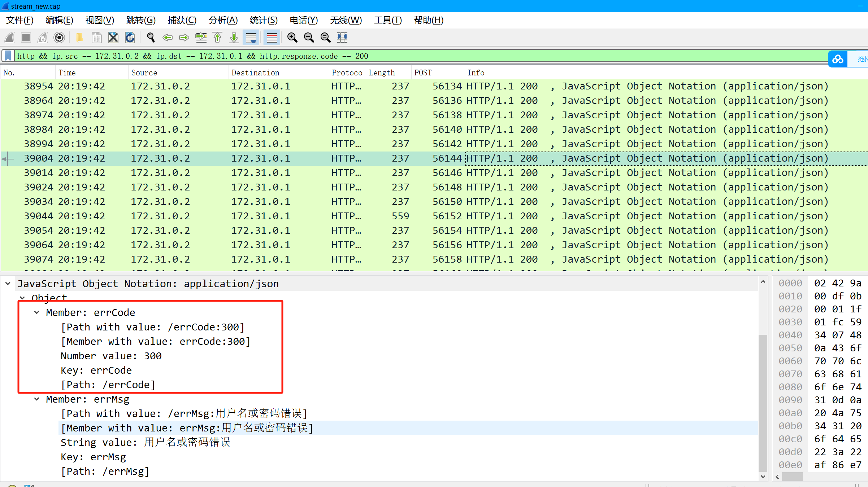Sort by the Info column header
The height and width of the screenshot is (487, 868).
[x=665, y=73]
